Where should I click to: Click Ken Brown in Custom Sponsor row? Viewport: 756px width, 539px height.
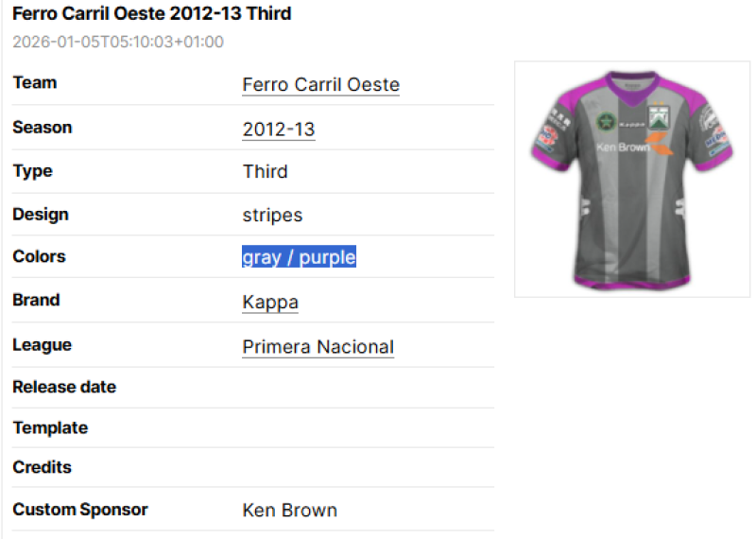[289, 510]
